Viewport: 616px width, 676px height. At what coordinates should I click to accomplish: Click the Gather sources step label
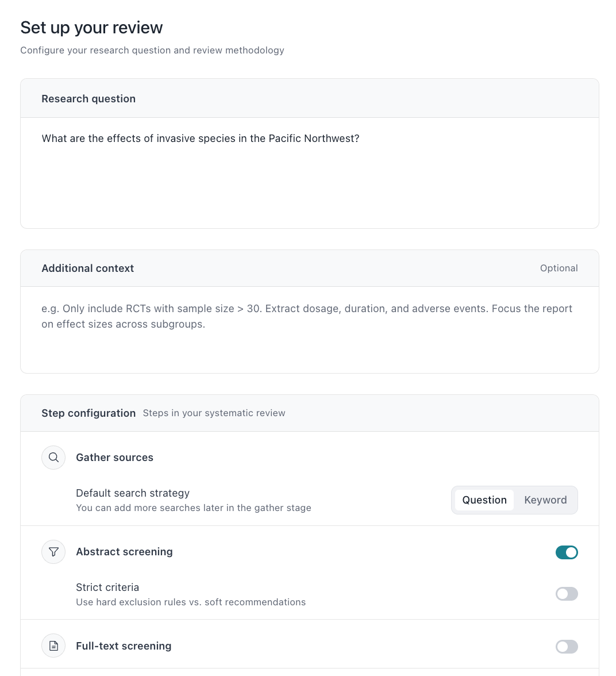114,458
